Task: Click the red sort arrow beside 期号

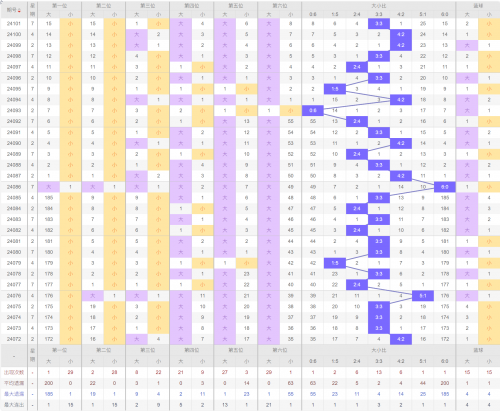Action: click(x=19, y=11)
